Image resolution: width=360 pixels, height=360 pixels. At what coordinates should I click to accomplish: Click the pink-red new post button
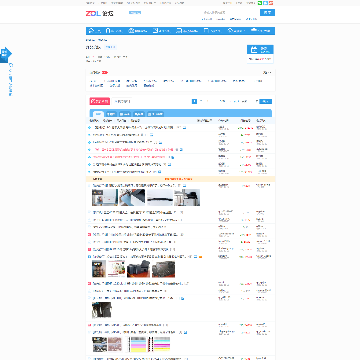point(100,101)
